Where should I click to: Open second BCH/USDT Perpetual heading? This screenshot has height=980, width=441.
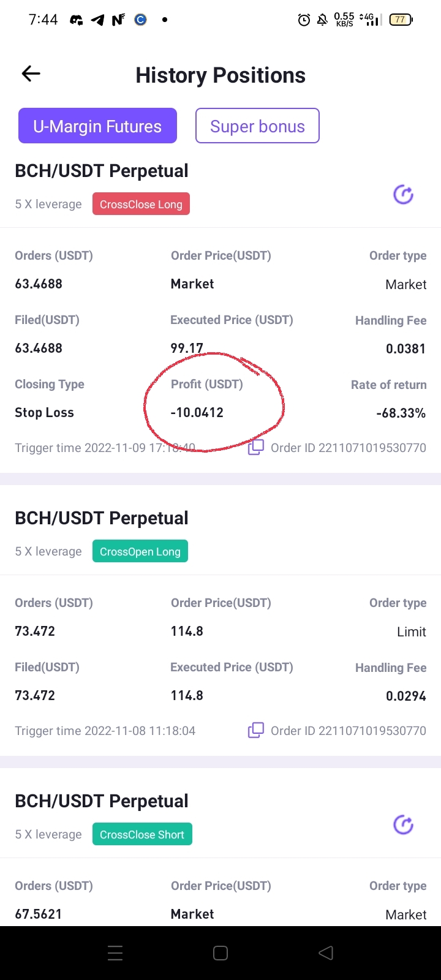point(102,518)
